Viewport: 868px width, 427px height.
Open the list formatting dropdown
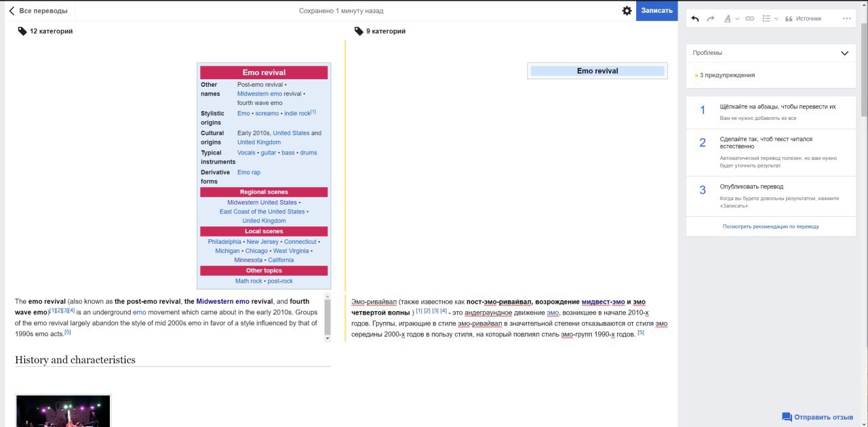coord(770,18)
